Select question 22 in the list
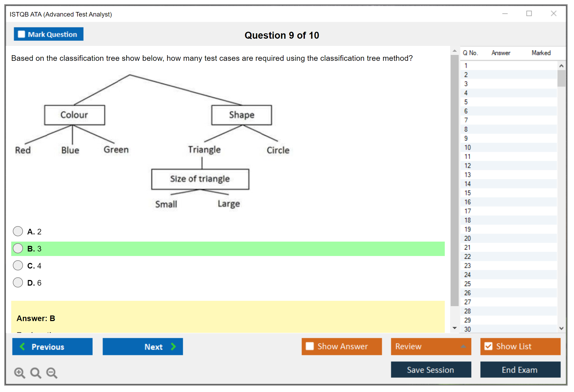This screenshot has width=574, height=392. pos(467,257)
